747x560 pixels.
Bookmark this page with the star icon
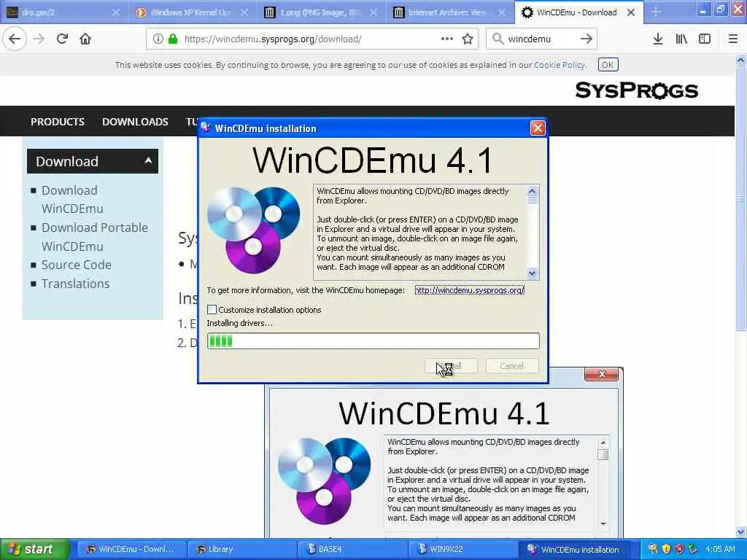click(x=468, y=39)
